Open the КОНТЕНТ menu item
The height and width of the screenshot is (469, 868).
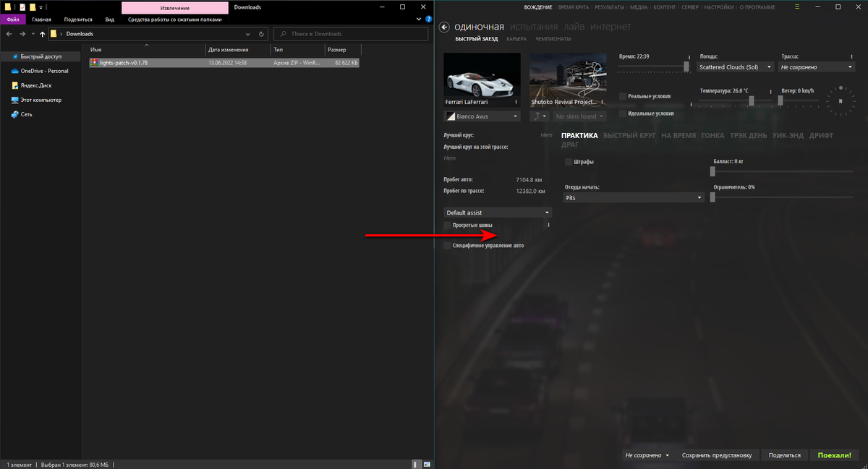point(663,7)
